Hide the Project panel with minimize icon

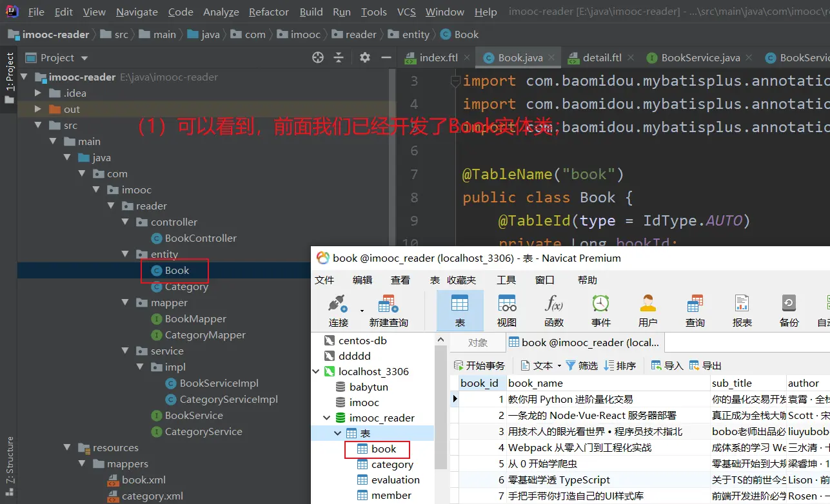[386, 57]
